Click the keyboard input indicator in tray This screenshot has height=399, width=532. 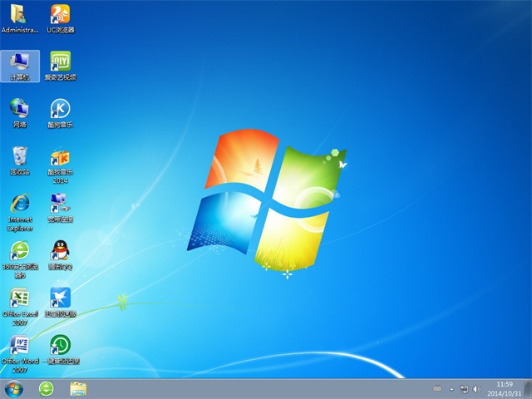coord(438,389)
